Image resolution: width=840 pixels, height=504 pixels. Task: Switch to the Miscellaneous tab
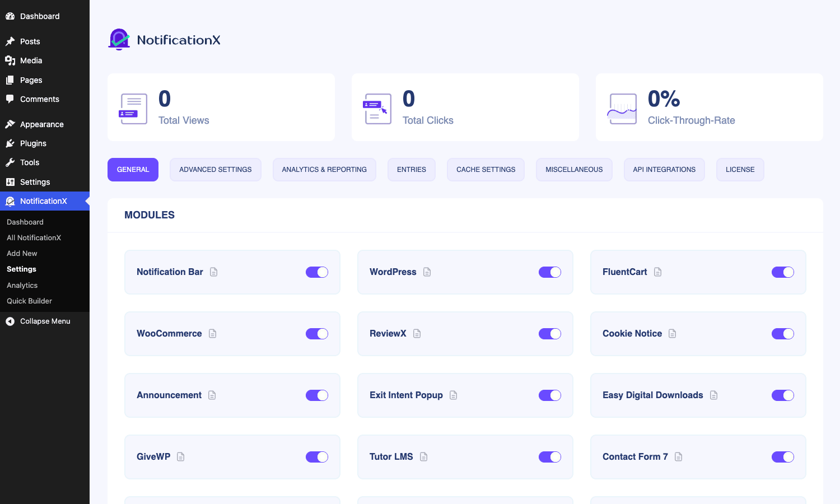pos(574,170)
